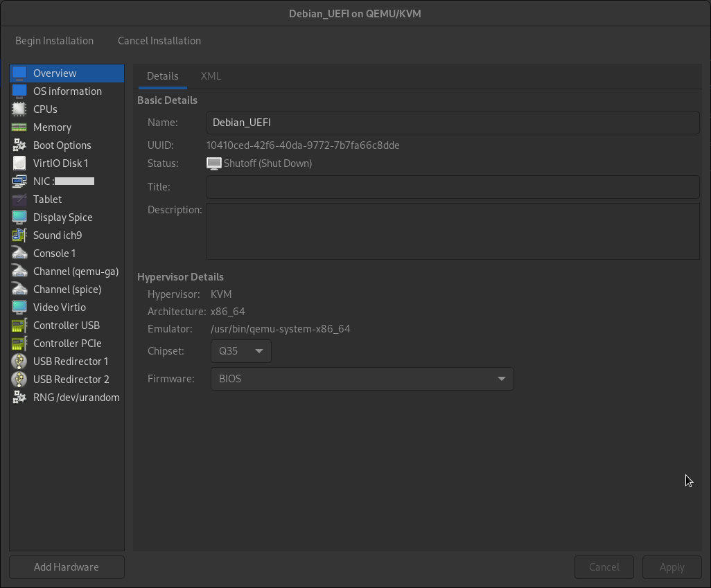The image size is (711, 588).
Task: Click the Boot Options gear icon
Action: coord(19,145)
